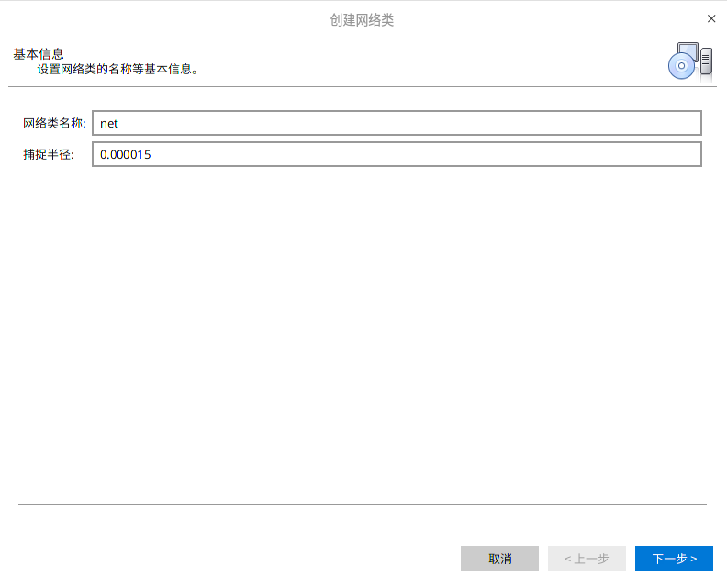Click the 网络类名称 input field
The height and width of the screenshot is (588, 727).
click(397, 123)
